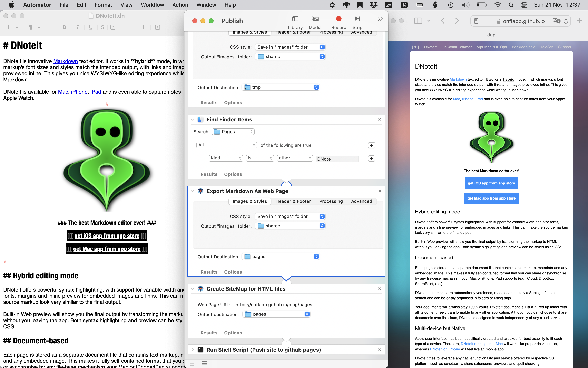Click the boxed 1 icon in DNoteIt.dn toolbar
588x368 pixels.
pyautogui.click(x=157, y=27)
